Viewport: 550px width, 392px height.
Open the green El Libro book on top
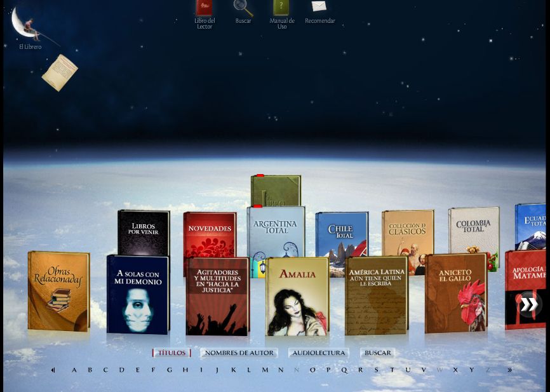[276, 190]
